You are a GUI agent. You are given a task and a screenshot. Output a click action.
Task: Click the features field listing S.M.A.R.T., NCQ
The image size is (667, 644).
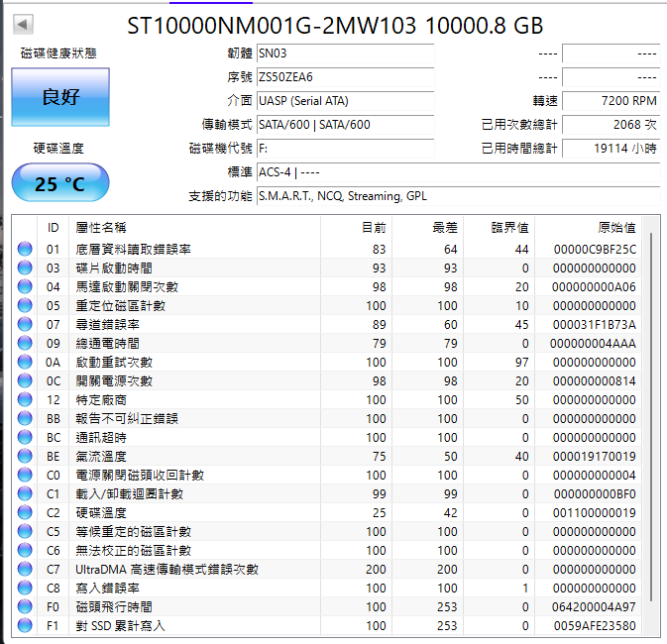pyautogui.click(x=459, y=196)
